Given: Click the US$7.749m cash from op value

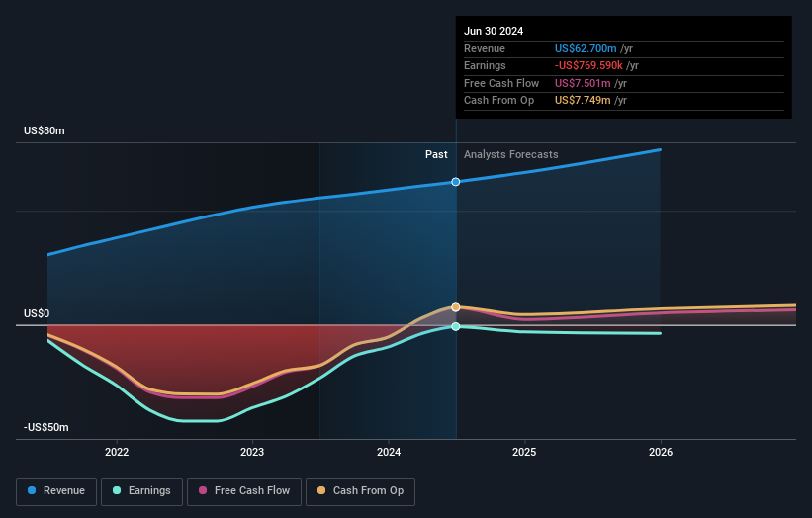Looking at the screenshot, I should [583, 101].
